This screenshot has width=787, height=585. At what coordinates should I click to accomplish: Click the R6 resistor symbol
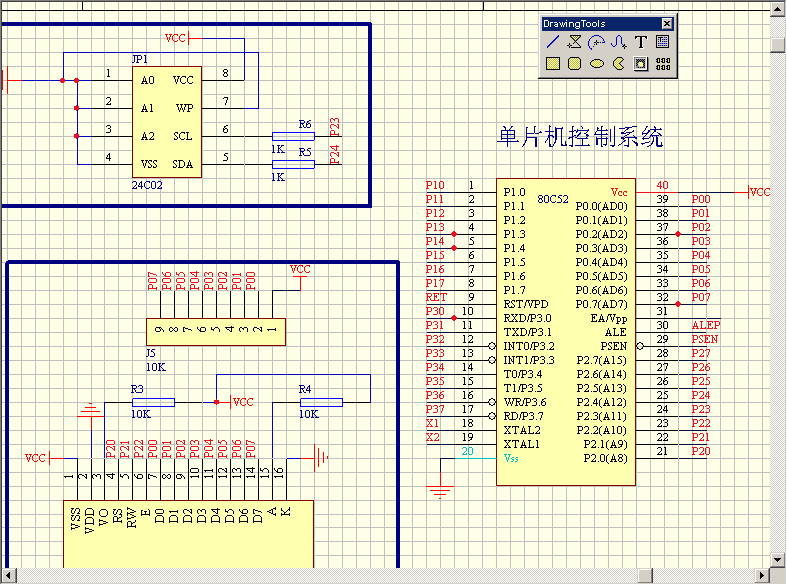tap(293, 136)
